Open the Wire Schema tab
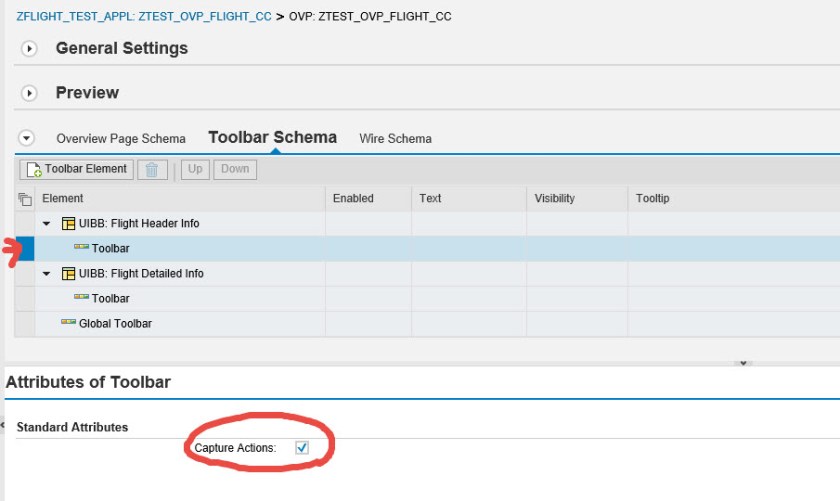The image size is (840, 501). (395, 139)
